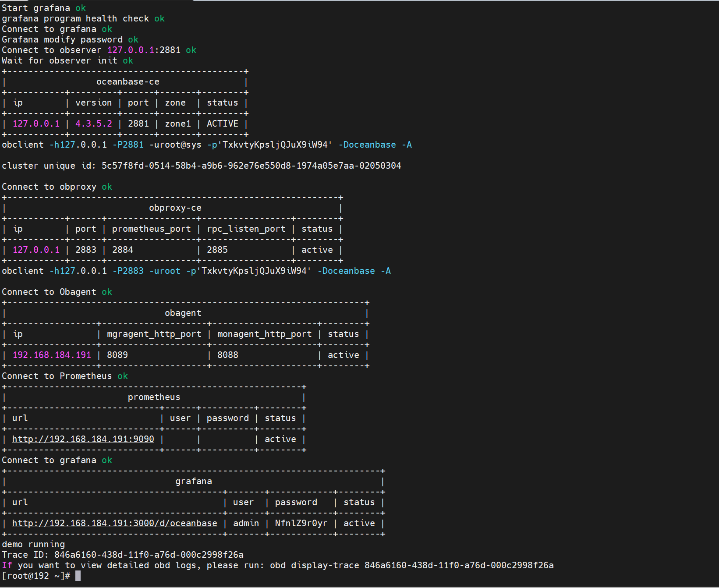719x588 pixels.
Task: Click the mgragent_http_port value 8089
Action: point(117,355)
